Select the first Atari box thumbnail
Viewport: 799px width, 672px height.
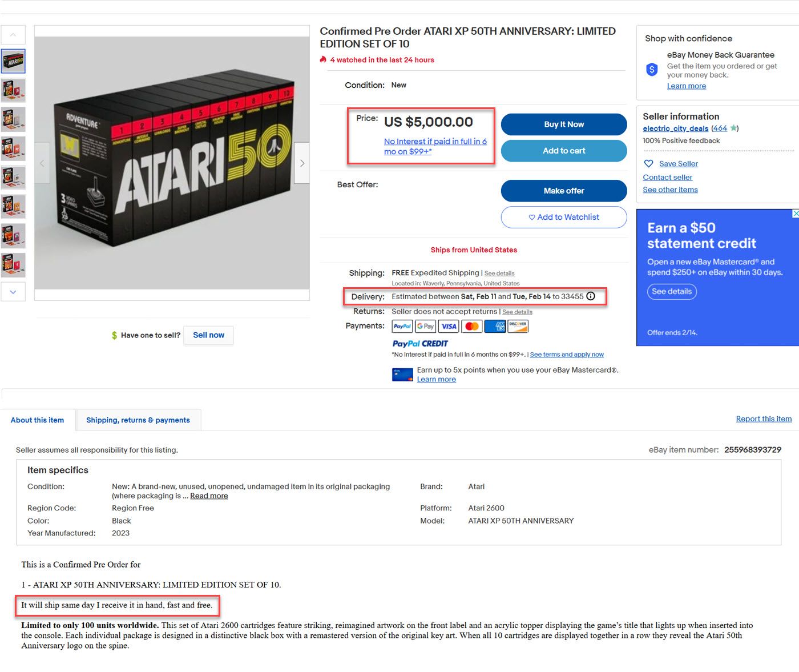[x=13, y=61]
